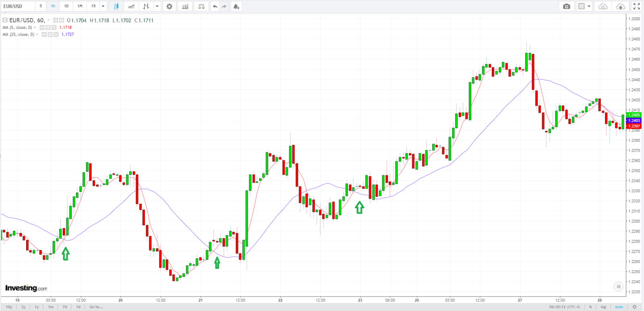The image size is (644, 311).
Task: Click the undo arrow in the toolbar
Action: [215, 6]
